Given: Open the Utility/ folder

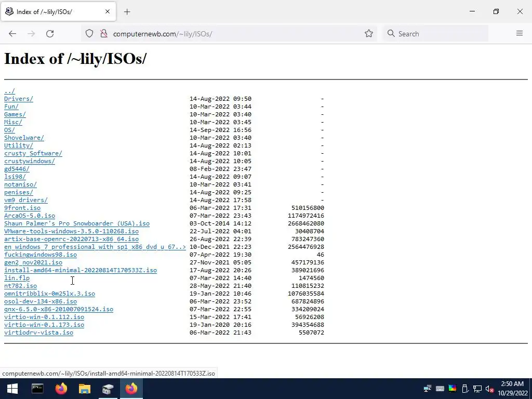Looking at the screenshot, I should click(19, 145).
